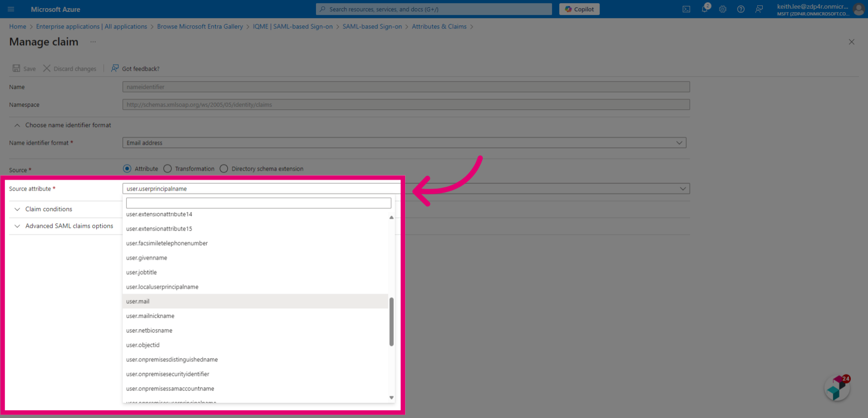Select user.givenname option
The image size is (868, 418).
tap(255, 258)
